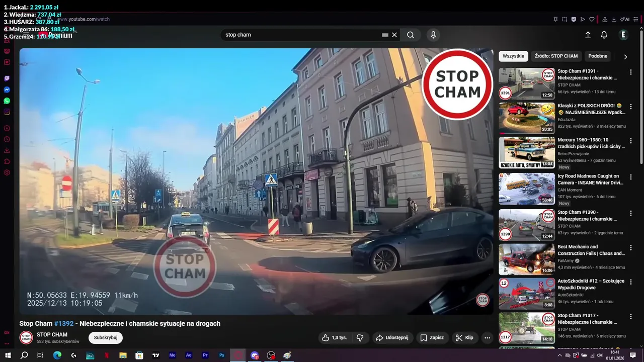
Task: Clear the YouTube search field with the X
Action: tap(394, 35)
